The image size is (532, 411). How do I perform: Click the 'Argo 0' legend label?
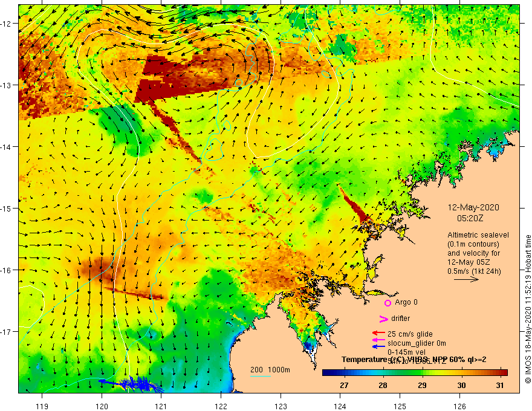406,302
